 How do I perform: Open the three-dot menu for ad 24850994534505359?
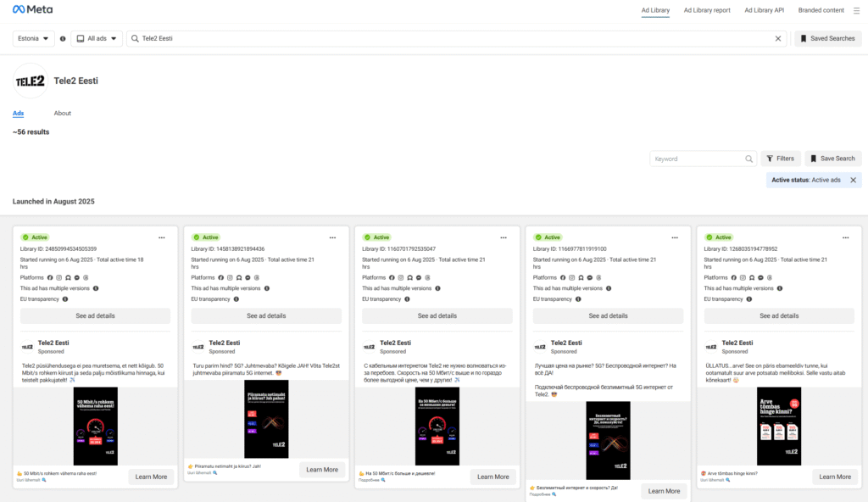click(x=162, y=237)
